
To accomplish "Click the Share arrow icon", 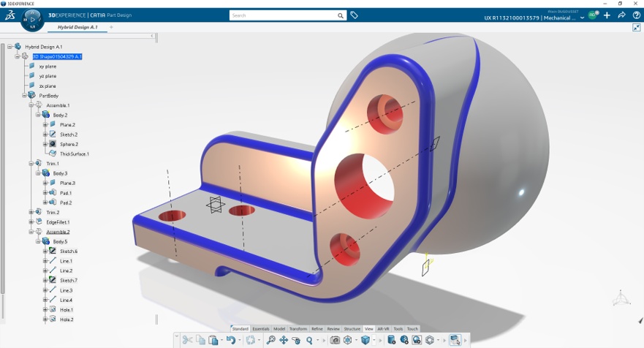I will [622, 15].
